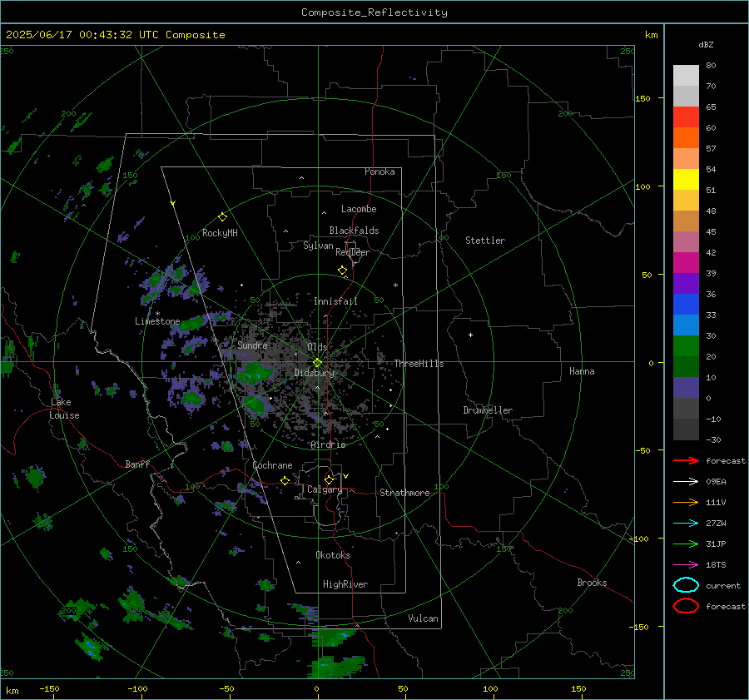Click the Sylvan label
749x700 pixels.
318,246
